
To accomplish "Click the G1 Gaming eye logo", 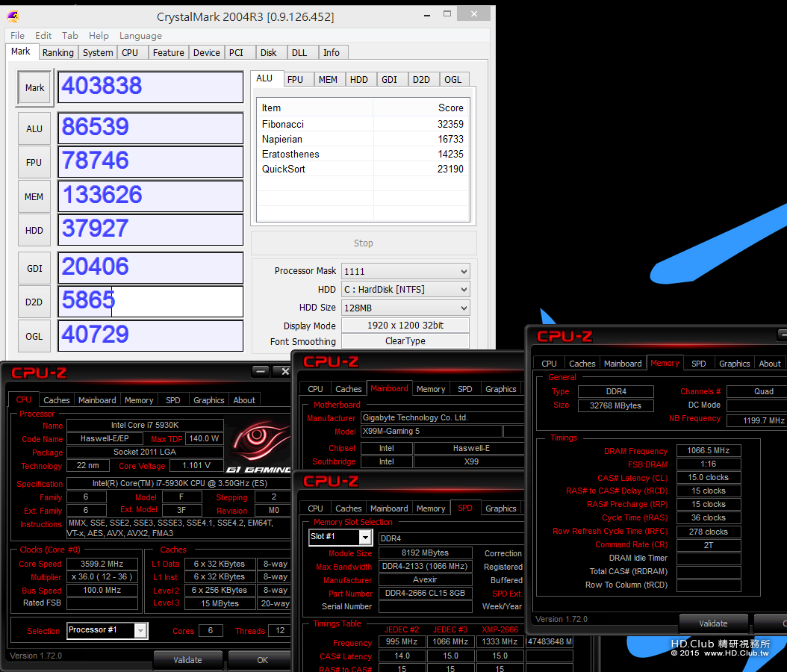I will [258, 441].
